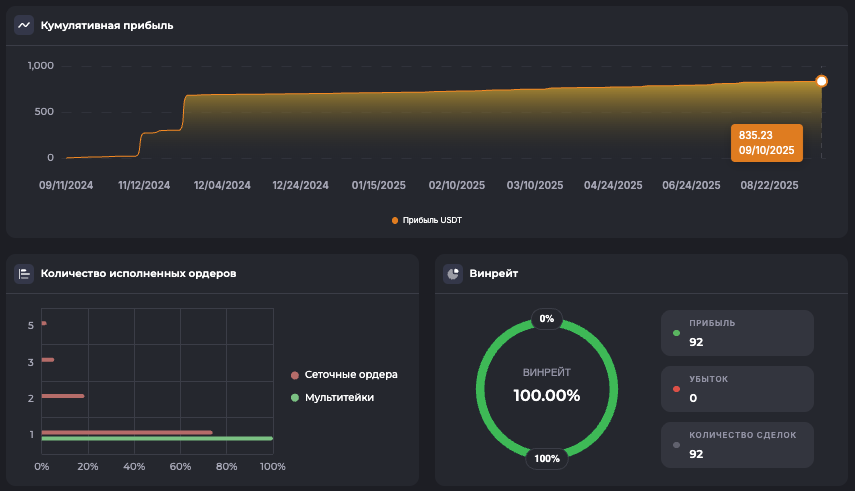Select the long green multitake bar at row 1
The width and height of the screenshot is (855, 491).
point(157,439)
